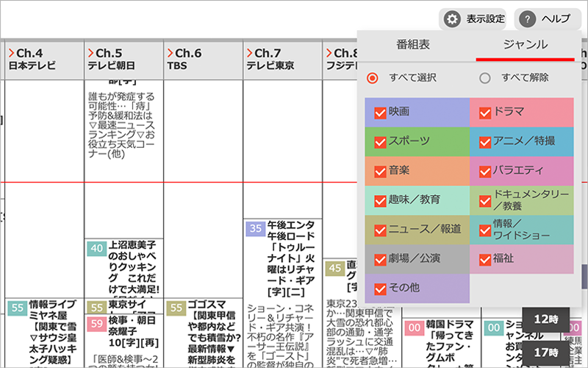Screen dimensions: 588x368
Task: Select the ジャンル tab
Action: tap(525, 44)
